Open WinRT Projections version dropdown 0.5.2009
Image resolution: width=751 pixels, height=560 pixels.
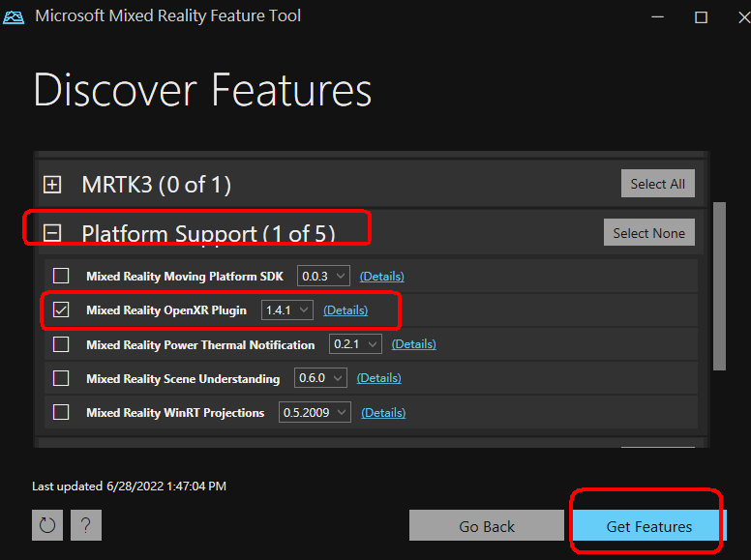pyautogui.click(x=315, y=412)
